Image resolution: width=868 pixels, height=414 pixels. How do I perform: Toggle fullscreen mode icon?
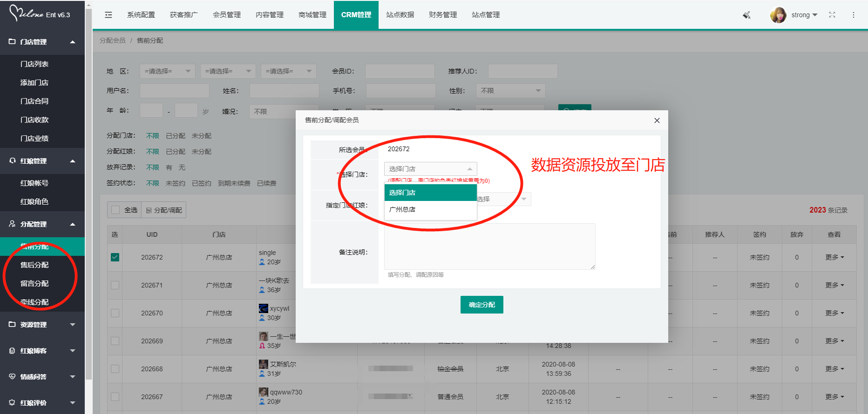832,15
